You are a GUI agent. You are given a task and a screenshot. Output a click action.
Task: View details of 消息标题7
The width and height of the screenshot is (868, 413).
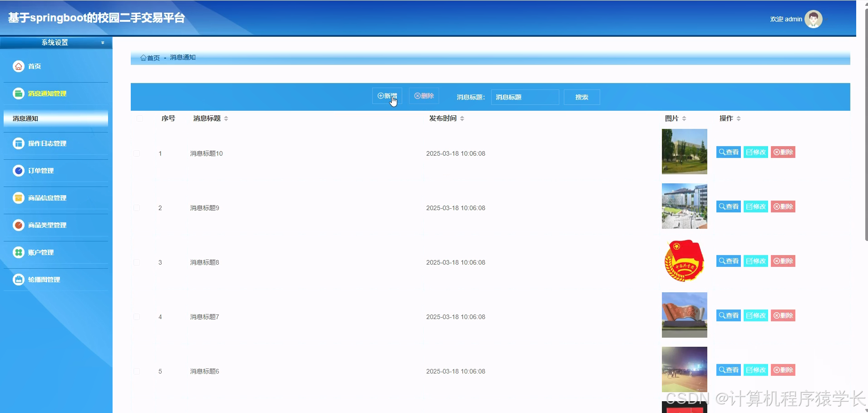[x=729, y=315]
